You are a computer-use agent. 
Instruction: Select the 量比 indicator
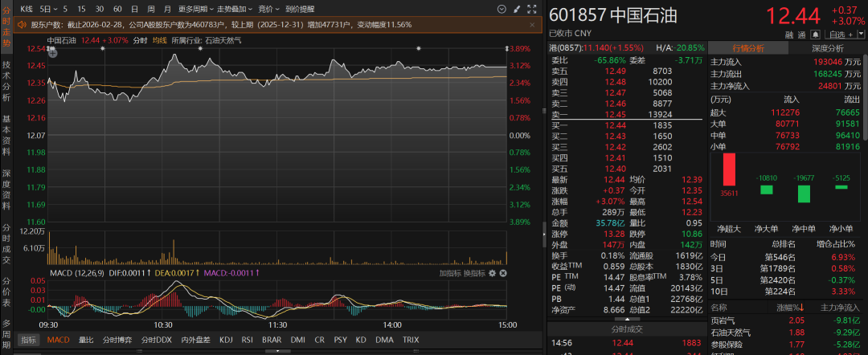pos(86,340)
